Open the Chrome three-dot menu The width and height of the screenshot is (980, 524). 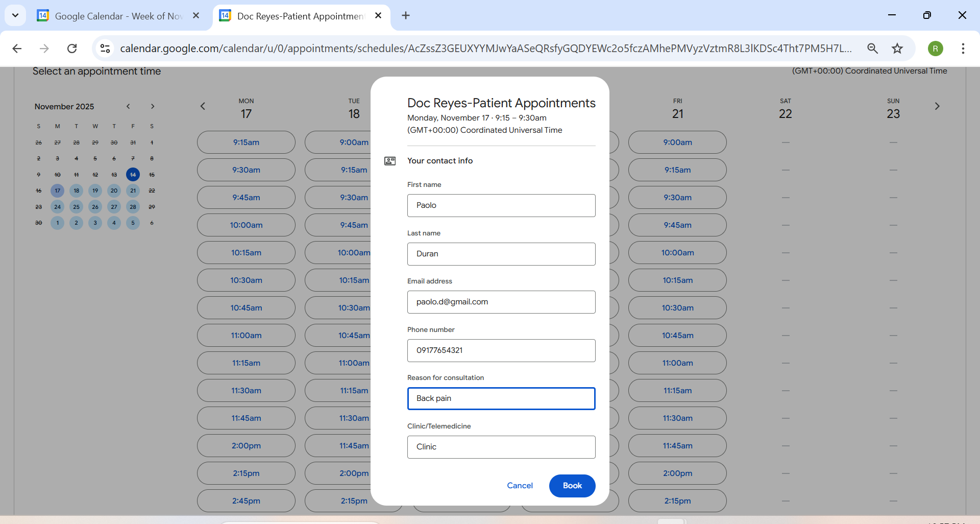coord(963,49)
